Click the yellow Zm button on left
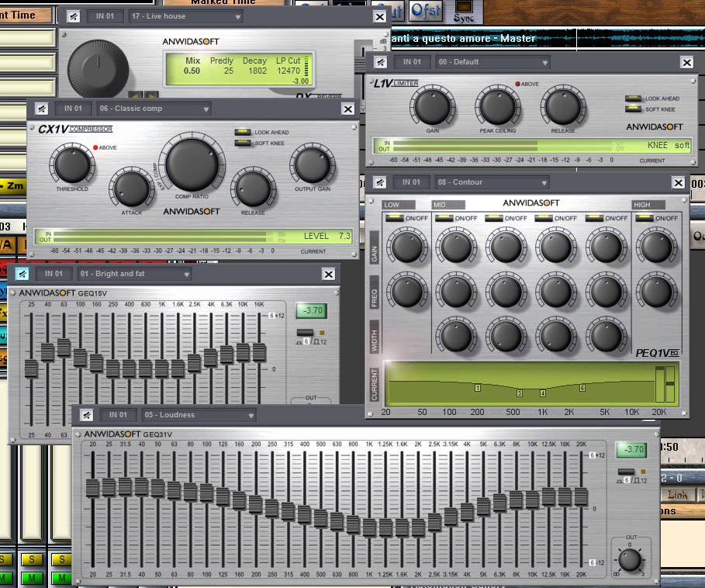The width and height of the screenshot is (705, 588). click(12, 185)
